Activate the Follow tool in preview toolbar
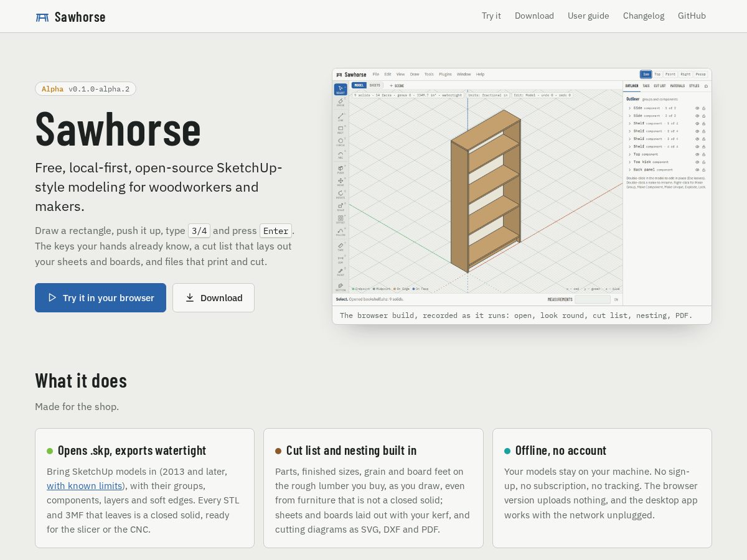The image size is (747, 560). [341, 232]
